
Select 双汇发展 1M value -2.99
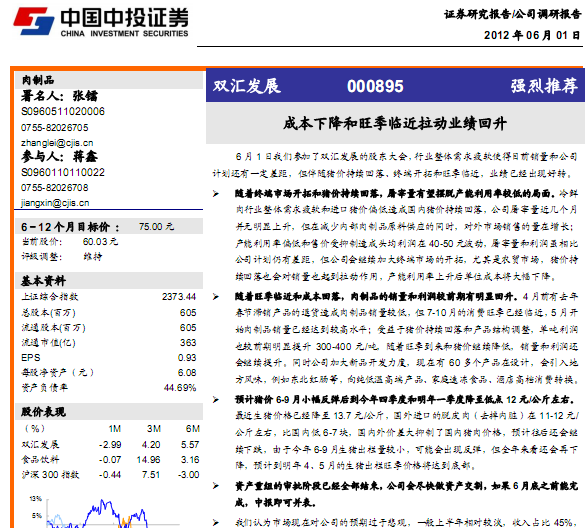click(110, 445)
